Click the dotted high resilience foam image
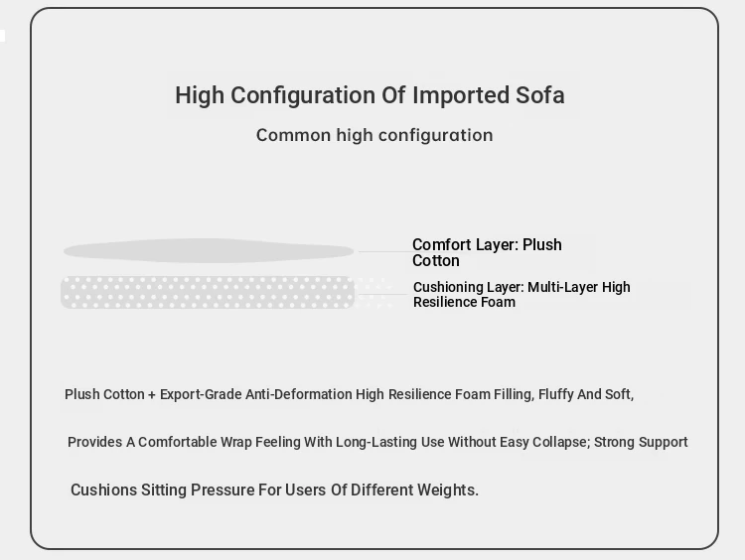 coord(208,293)
